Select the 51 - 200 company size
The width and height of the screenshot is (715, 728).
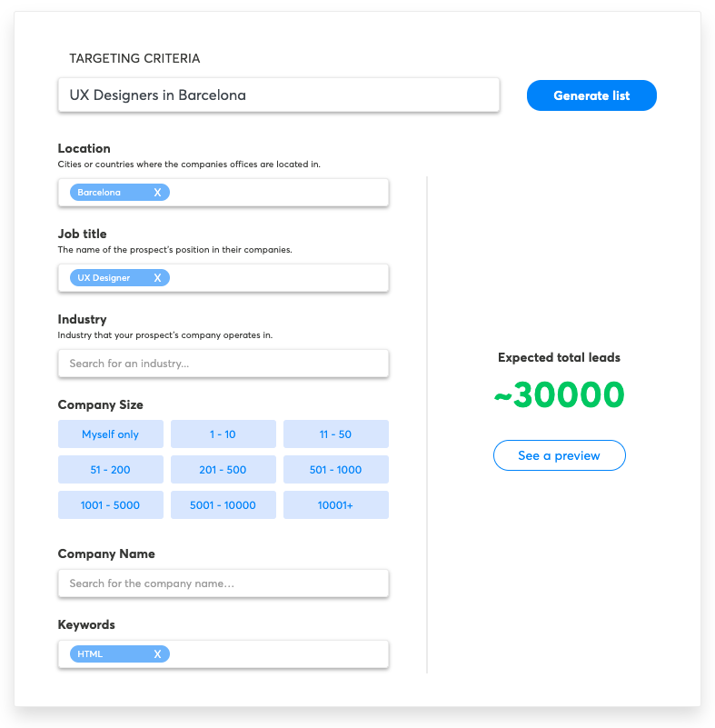pyautogui.click(x=111, y=469)
